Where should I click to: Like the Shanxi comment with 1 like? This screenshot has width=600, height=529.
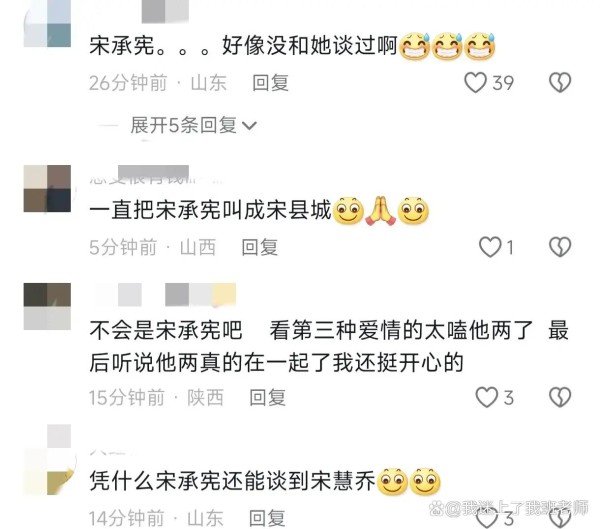point(490,247)
